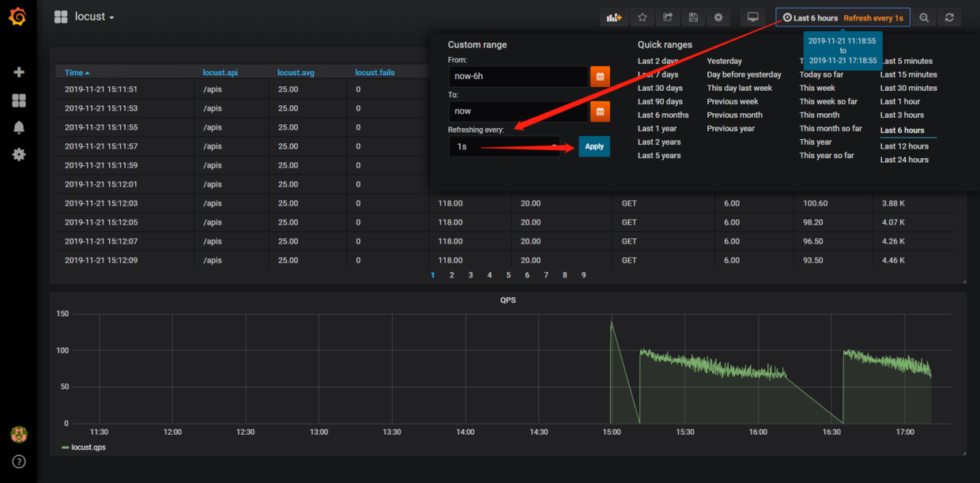Select Last 24 hours quick range
This screenshot has height=483, width=980.
[x=905, y=160]
